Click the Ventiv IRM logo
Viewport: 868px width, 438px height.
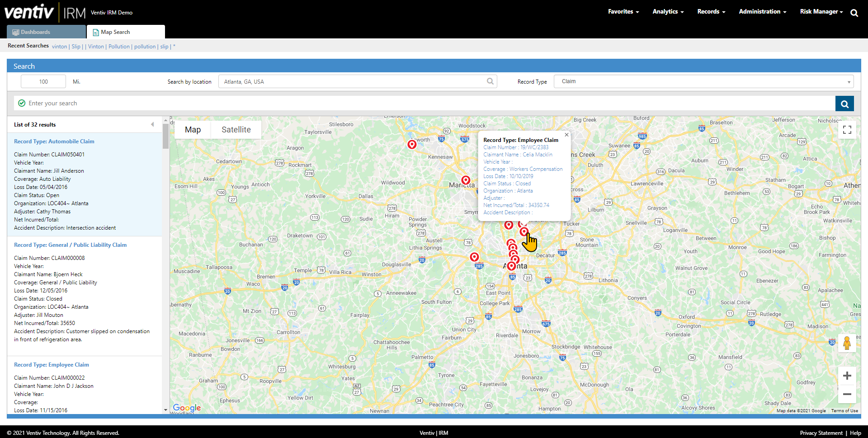tap(45, 12)
